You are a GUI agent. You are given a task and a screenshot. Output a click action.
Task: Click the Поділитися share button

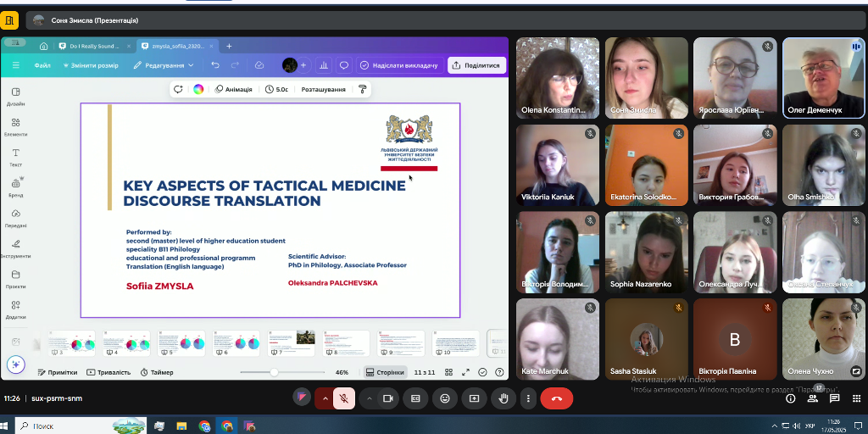coord(476,65)
